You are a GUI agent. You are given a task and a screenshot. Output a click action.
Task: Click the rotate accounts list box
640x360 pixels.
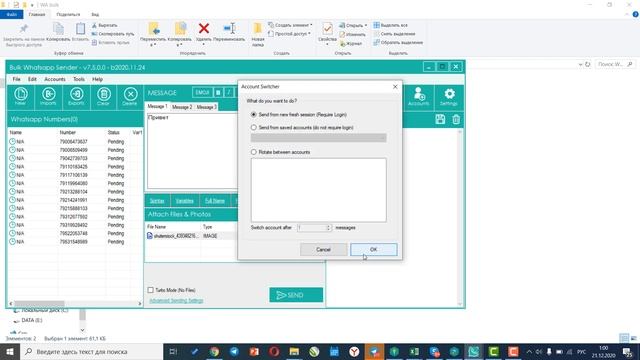pos(318,190)
